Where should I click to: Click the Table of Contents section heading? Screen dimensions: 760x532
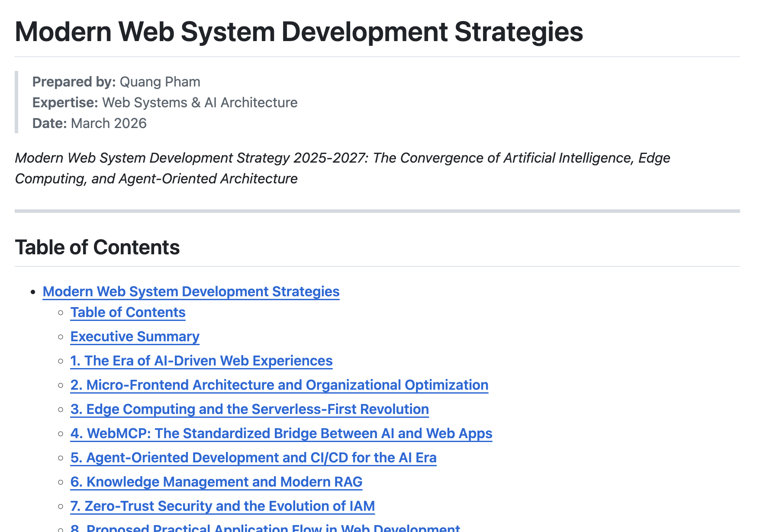(97, 247)
